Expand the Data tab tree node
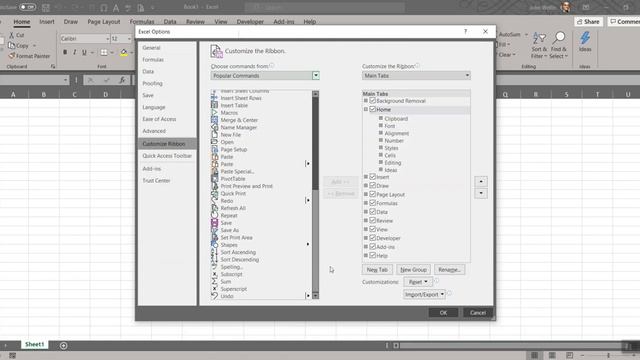Viewport: 640px width, 360px height. pyautogui.click(x=366, y=212)
